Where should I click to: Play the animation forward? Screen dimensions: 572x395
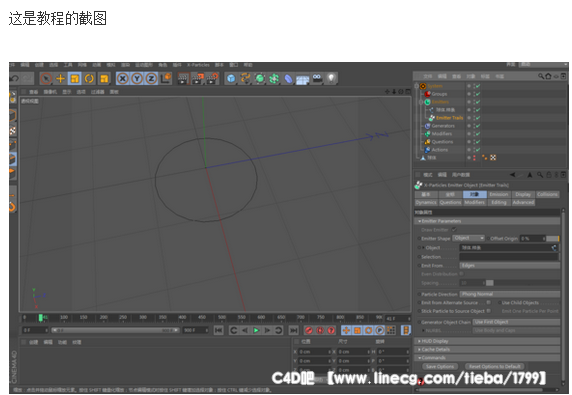(x=256, y=330)
